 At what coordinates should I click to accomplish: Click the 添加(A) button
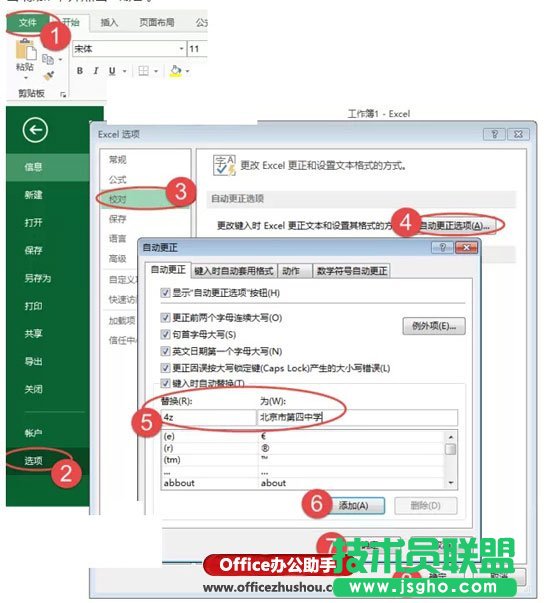click(x=354, y=505)
